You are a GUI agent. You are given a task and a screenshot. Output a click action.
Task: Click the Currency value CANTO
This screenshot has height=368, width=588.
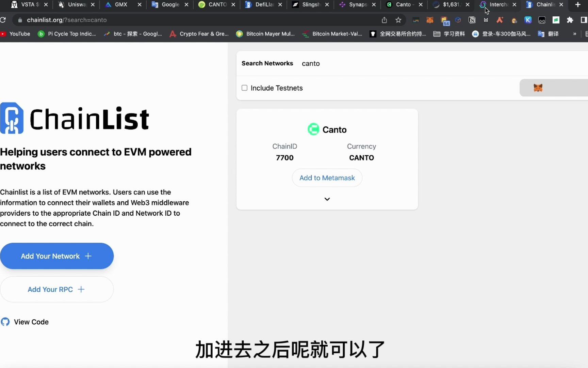(x=361, y=158)
